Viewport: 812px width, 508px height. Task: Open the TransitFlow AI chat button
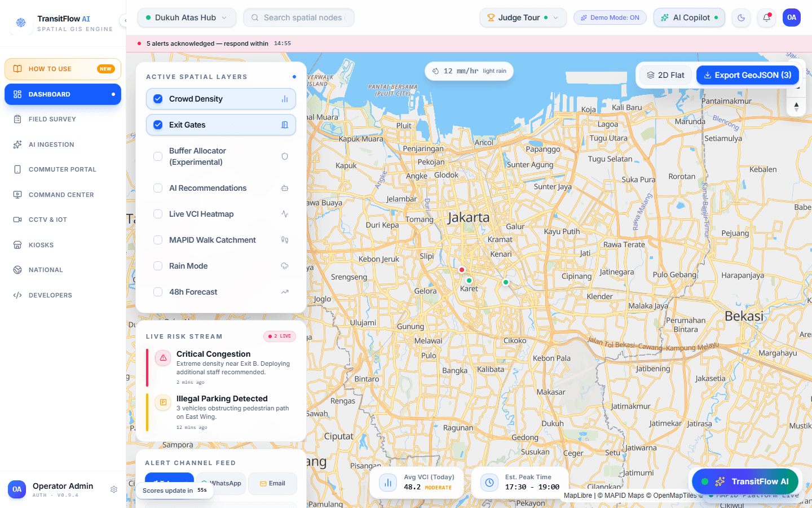pos(745,481)
